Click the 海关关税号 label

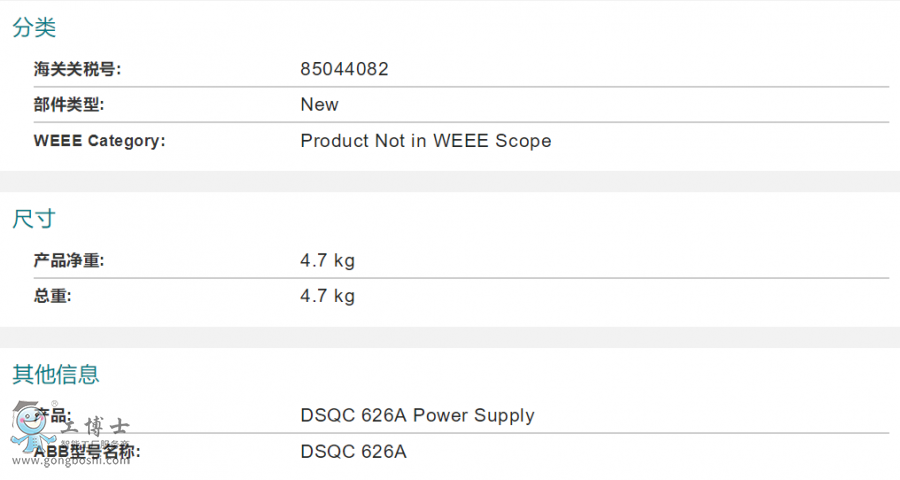78,69
